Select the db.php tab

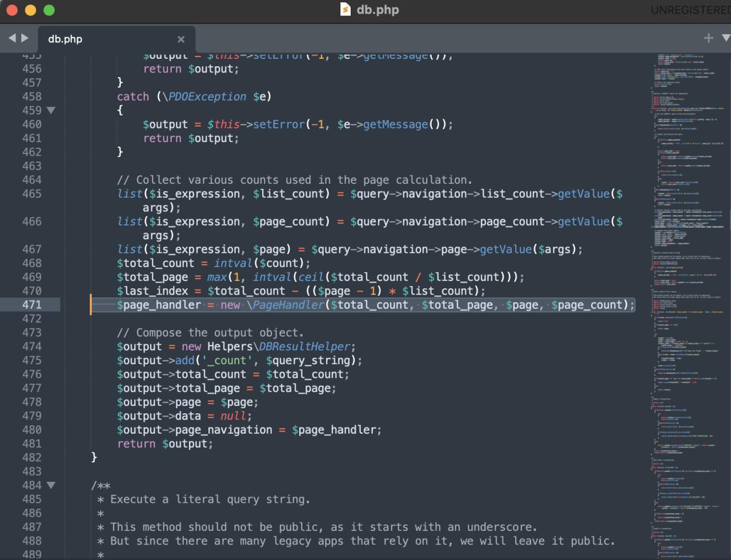point(117,39)
